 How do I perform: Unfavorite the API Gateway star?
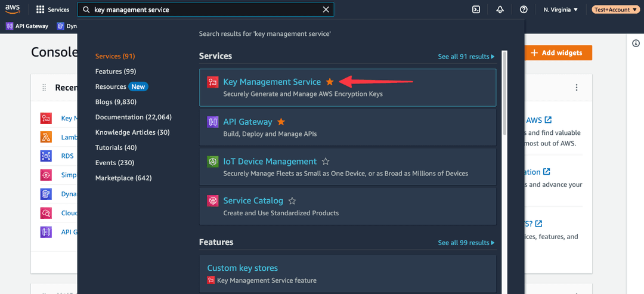pos(281,122)
